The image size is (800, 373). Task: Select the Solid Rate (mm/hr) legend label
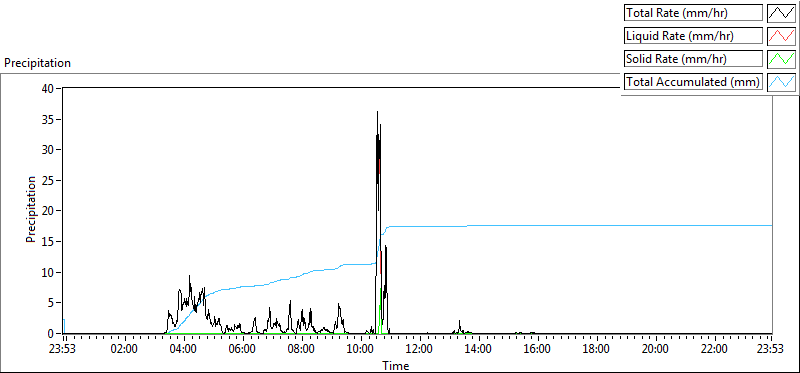click(x=693, y=59)
